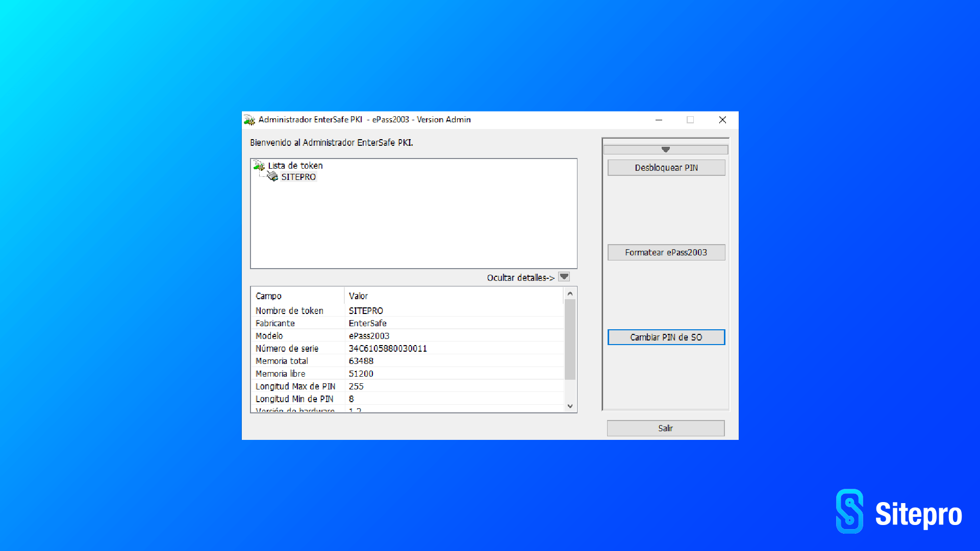Select the SITEPRO token device icon
Image resolution: width=980 pixels, height=551 pixels.
click(x=273, y=176)
